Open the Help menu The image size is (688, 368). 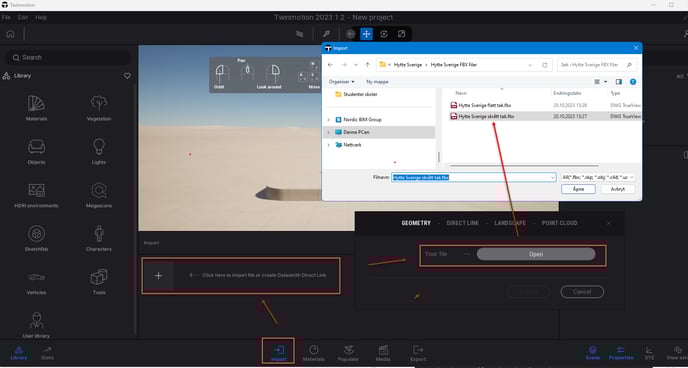tap(41, 18)
